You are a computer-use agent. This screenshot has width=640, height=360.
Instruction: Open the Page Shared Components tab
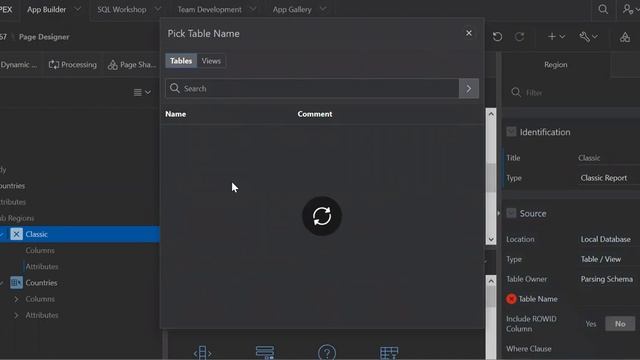(x=132, y=64)
